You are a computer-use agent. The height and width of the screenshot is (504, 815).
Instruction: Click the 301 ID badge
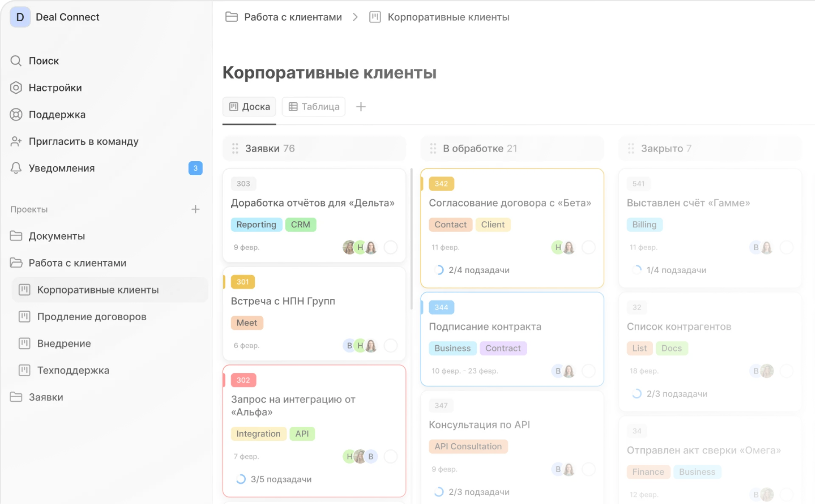point(243,282)
